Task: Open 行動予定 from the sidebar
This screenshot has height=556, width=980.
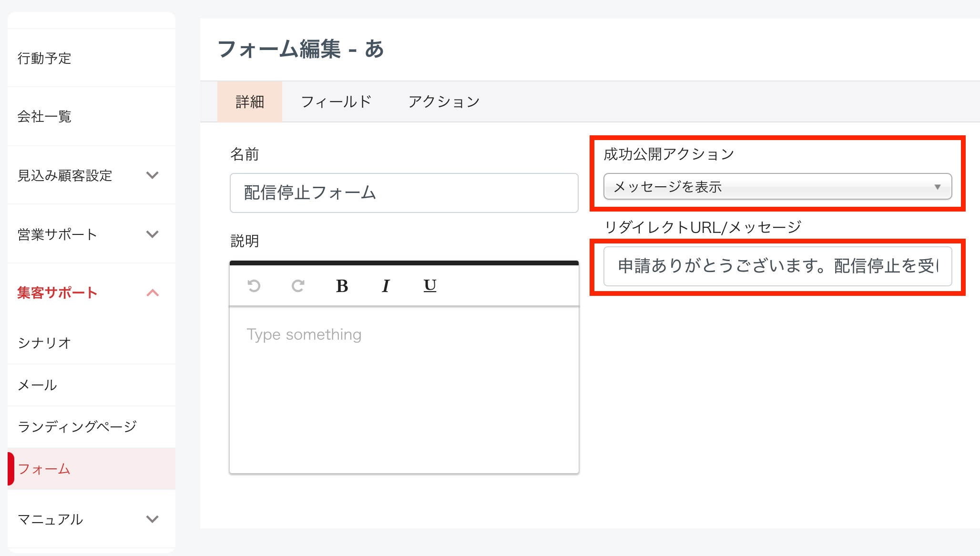Action: 44,58
